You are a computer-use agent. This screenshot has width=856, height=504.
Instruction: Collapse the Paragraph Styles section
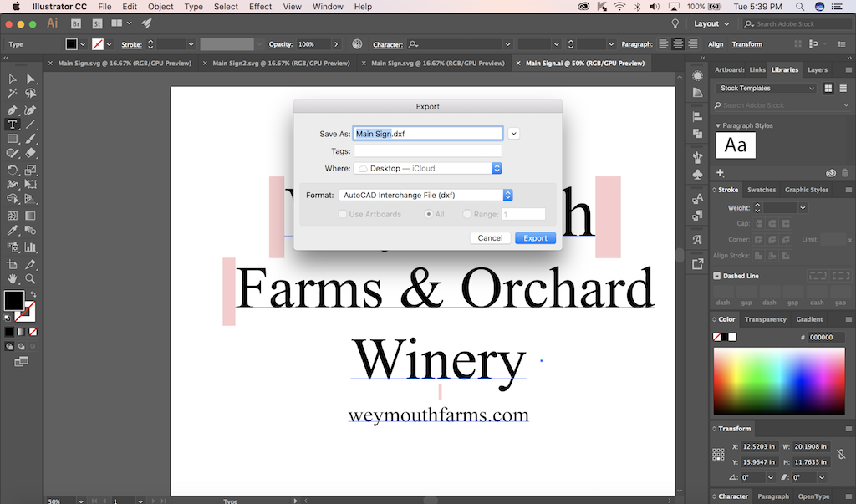(x=718, y=125)
